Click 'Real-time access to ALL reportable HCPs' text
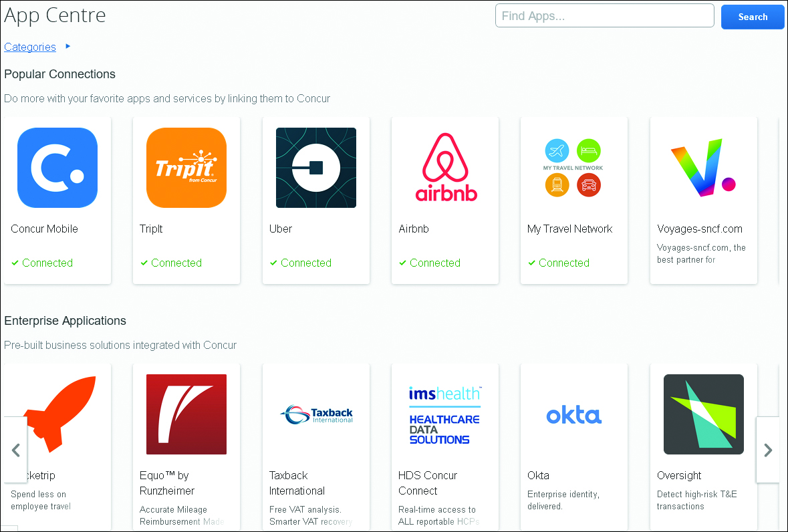This screenshot has width=788, height=532. pyautogui.click(x=438, y=515)
